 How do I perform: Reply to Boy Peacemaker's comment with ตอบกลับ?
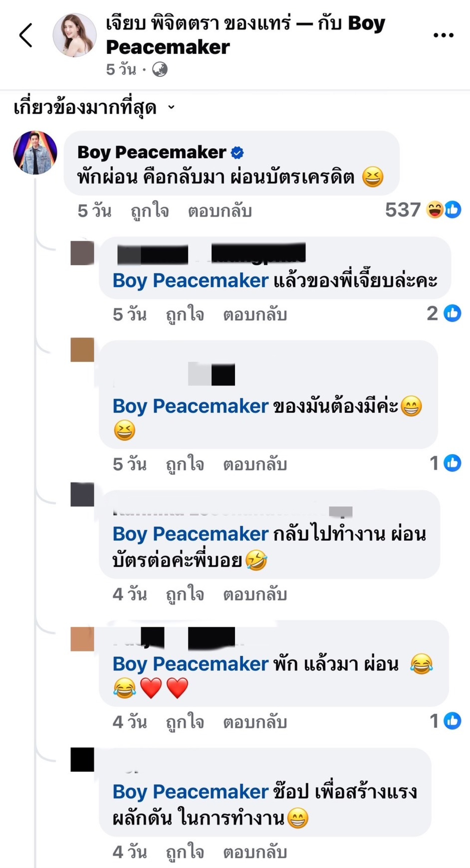coord(220,211)
